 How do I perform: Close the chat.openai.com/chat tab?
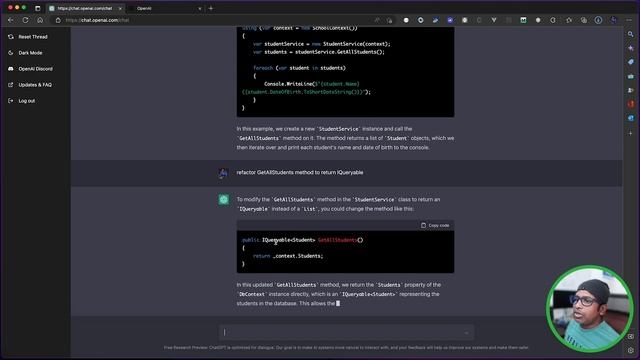(x=120, y=8)
